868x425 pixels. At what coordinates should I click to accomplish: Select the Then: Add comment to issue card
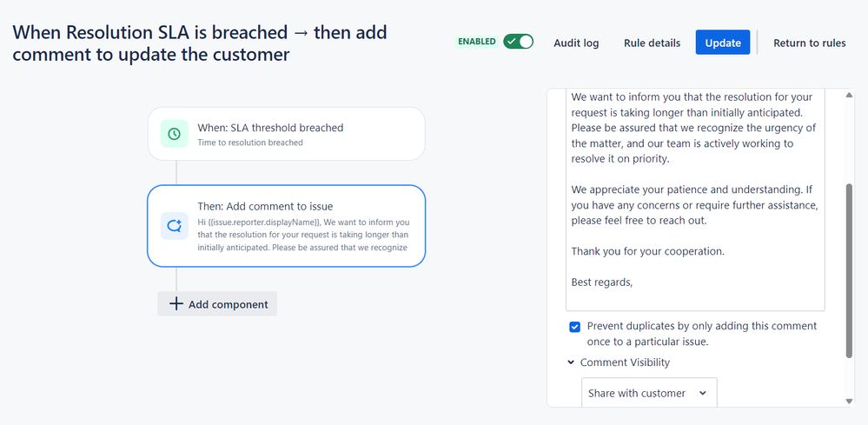286,226
